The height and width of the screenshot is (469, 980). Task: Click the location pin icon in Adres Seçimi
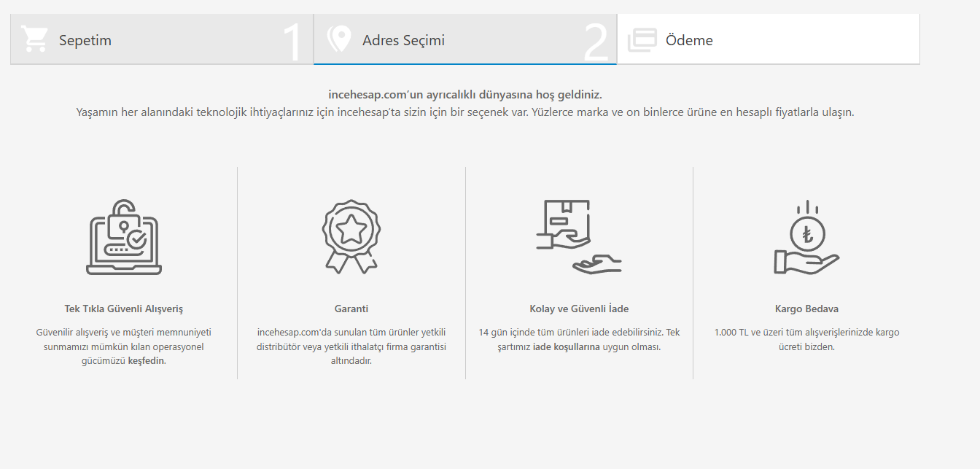tap(338, 39)
